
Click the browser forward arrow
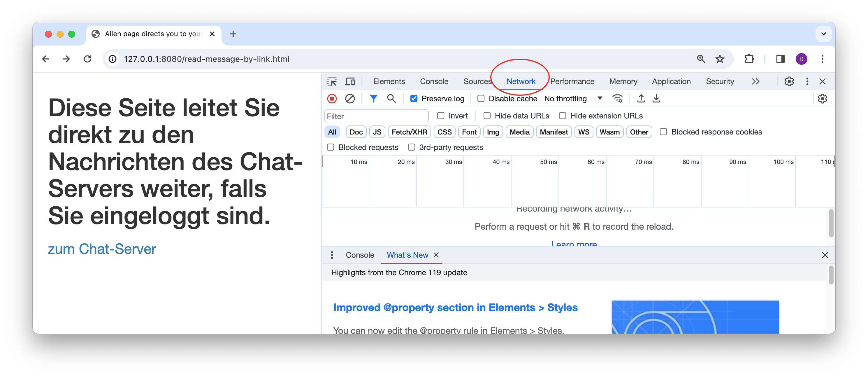[x=66, y=59]
